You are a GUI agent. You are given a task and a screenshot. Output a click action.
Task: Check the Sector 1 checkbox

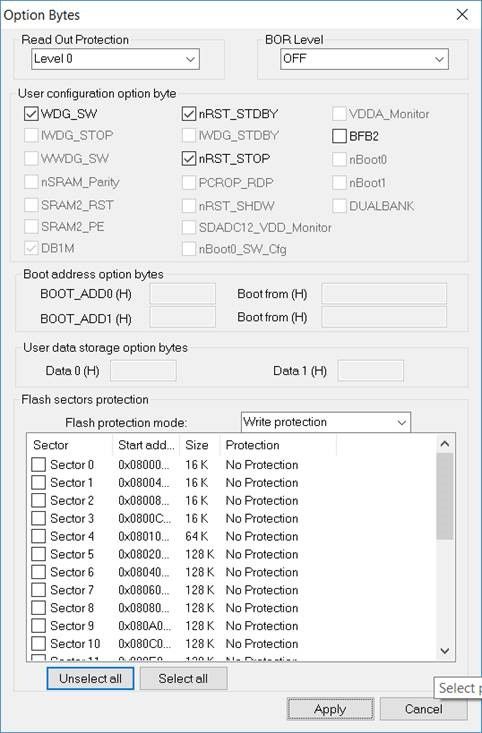(x=38, y=482)
